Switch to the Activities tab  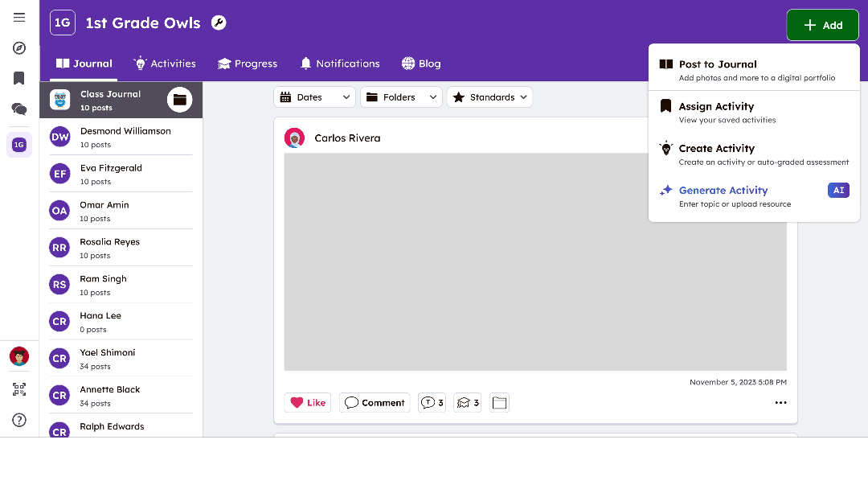165,64
